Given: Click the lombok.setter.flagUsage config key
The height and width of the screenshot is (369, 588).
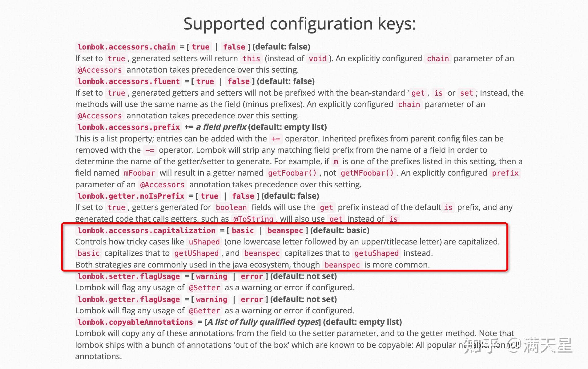Looking at the screenshot, I should [129, 276].
